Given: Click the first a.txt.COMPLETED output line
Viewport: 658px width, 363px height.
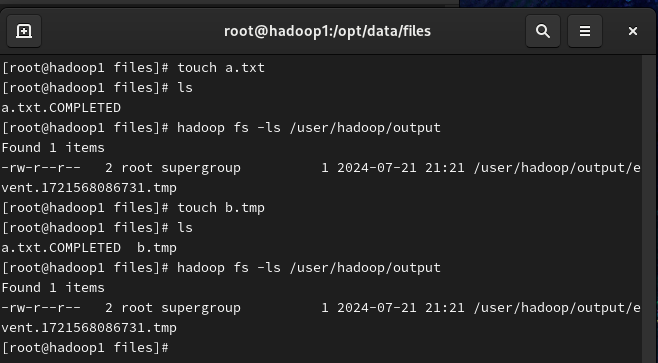Looking at the screenshot, I should [x=61, y=108].
